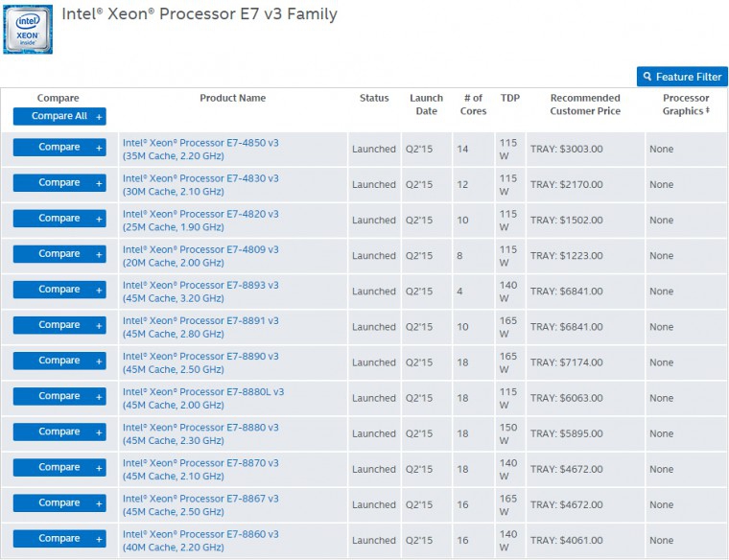
Task: Open Xeon Processor E7-4830 v3 product link
Action: click(x=200, y=185)
